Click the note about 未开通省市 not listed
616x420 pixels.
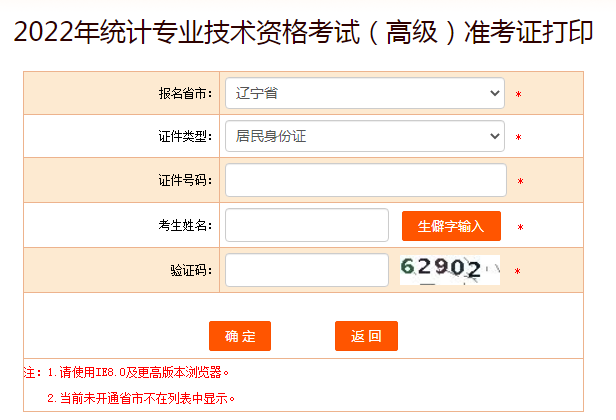(x=141, y=398)
